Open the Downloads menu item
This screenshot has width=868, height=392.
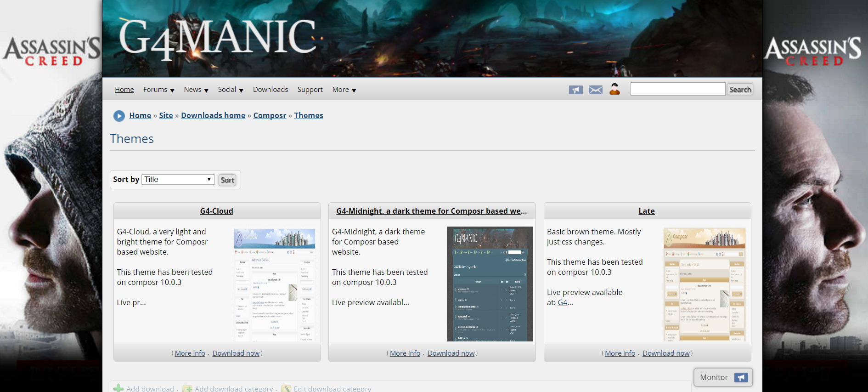coord(271,90)
